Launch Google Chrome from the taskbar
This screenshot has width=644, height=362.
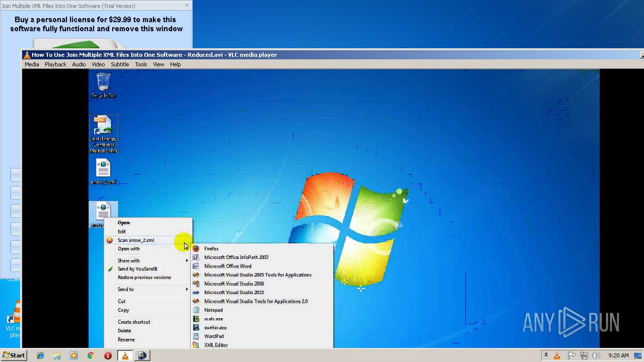tap(91, 355)
